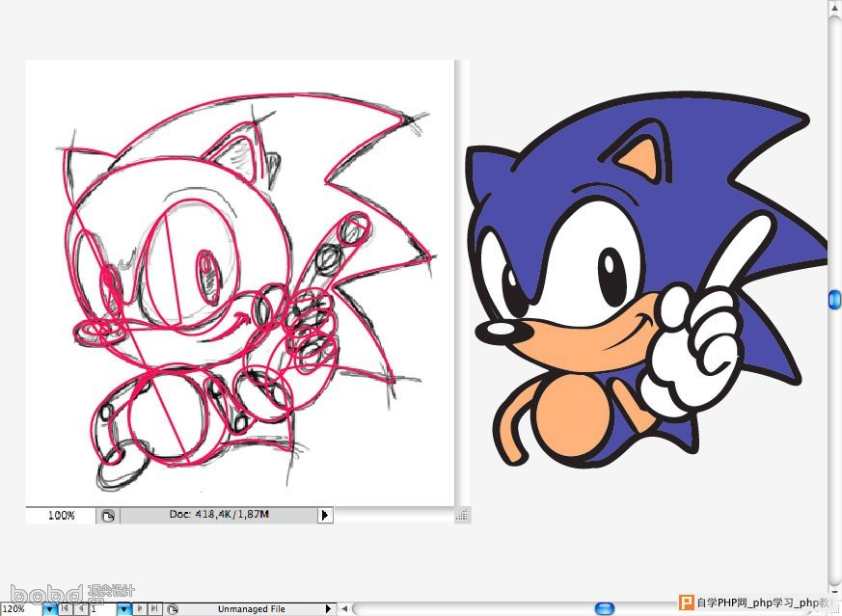Viewport: 842px width, 616px height.
Task: Click the vertical scrollbar blue thumb
Action: [834, 300]
